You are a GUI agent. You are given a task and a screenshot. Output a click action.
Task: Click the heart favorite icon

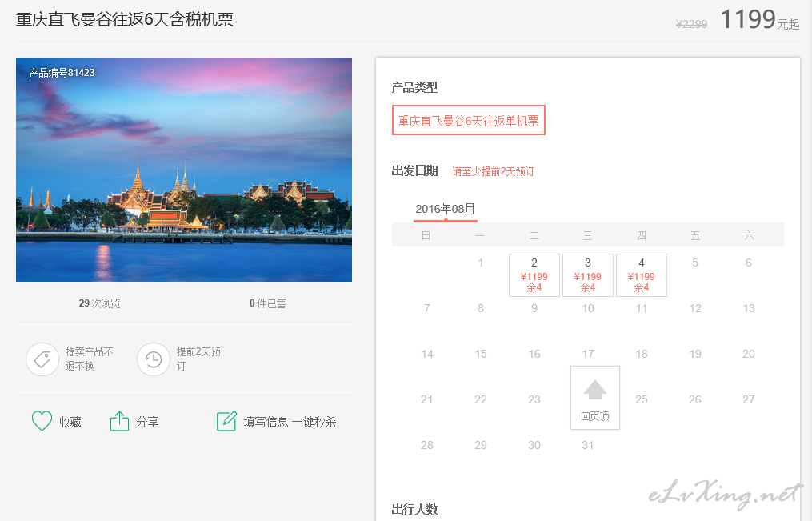[x=42, y=421]
